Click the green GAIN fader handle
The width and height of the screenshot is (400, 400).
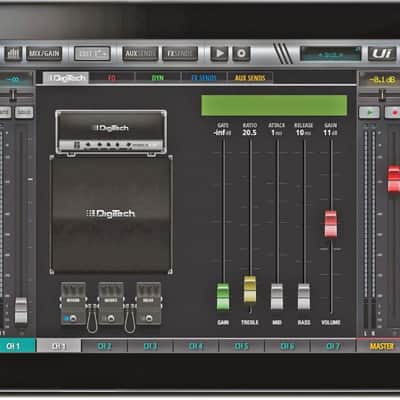223,296
